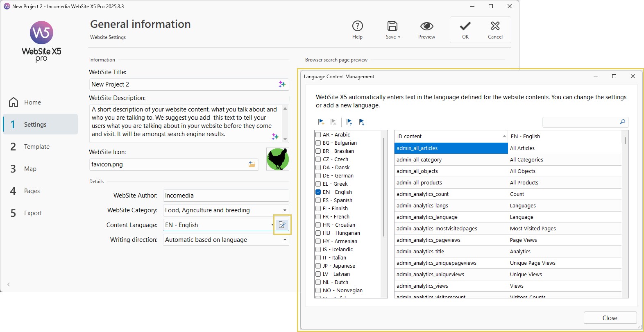Click the 'Unique Page Views' translation cell
644x332 pixels.
coord(565,263)
